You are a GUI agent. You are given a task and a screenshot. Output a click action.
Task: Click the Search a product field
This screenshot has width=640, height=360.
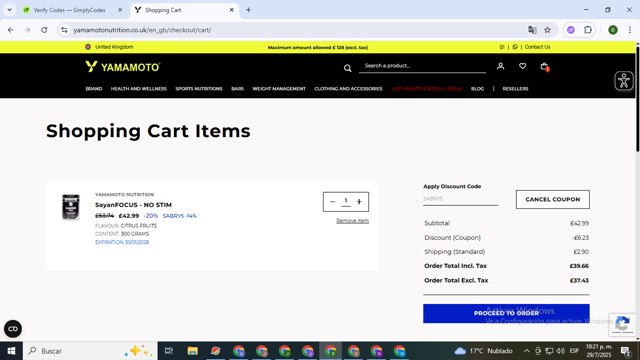pyautogui.click(x=422, y=66)
